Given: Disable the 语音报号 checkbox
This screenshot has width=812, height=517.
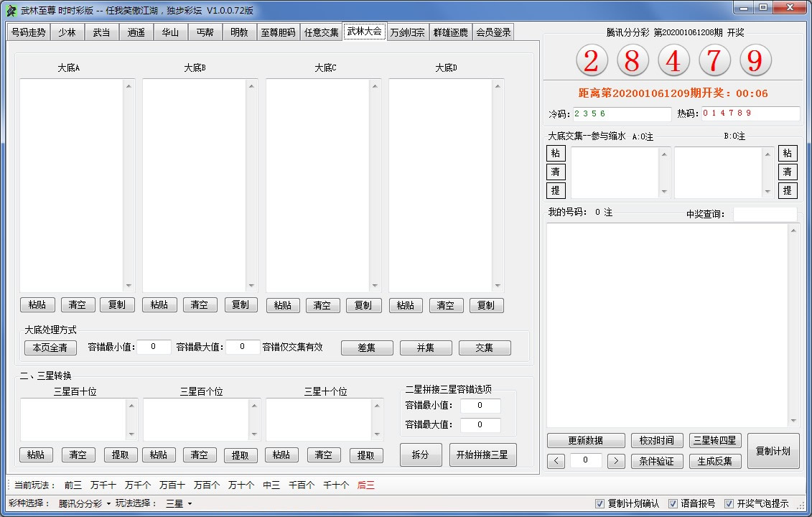Looking at the screenshot, I should tap(673, 503).
